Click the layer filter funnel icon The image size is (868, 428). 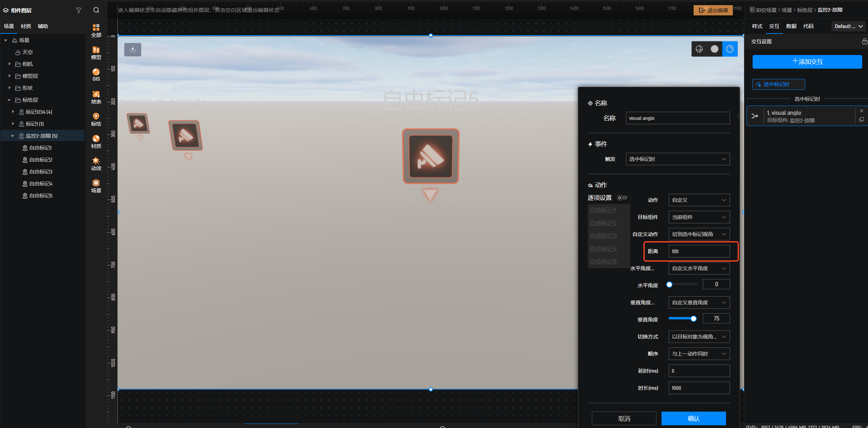pyautogui.click(x=79, y=10)
